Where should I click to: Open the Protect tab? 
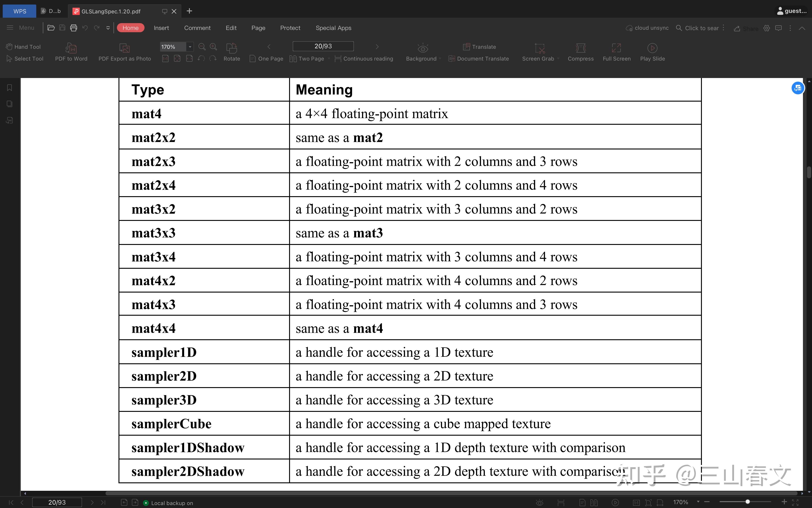(x=290, y=28)
